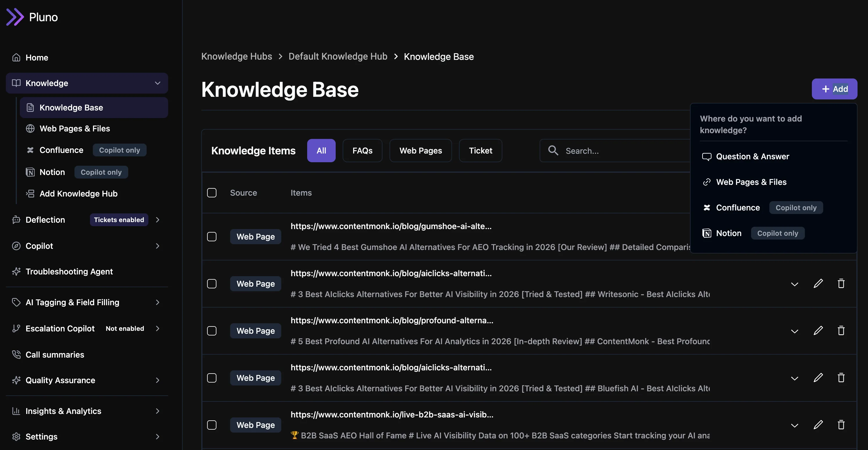The image size is (868, 450).
Task: Click the Quality Assurance sparkle icon
Action: [x=16, y=380]
